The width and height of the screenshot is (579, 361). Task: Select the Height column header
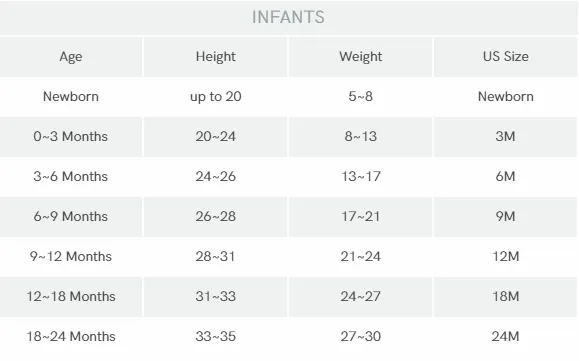pos(216,57)
